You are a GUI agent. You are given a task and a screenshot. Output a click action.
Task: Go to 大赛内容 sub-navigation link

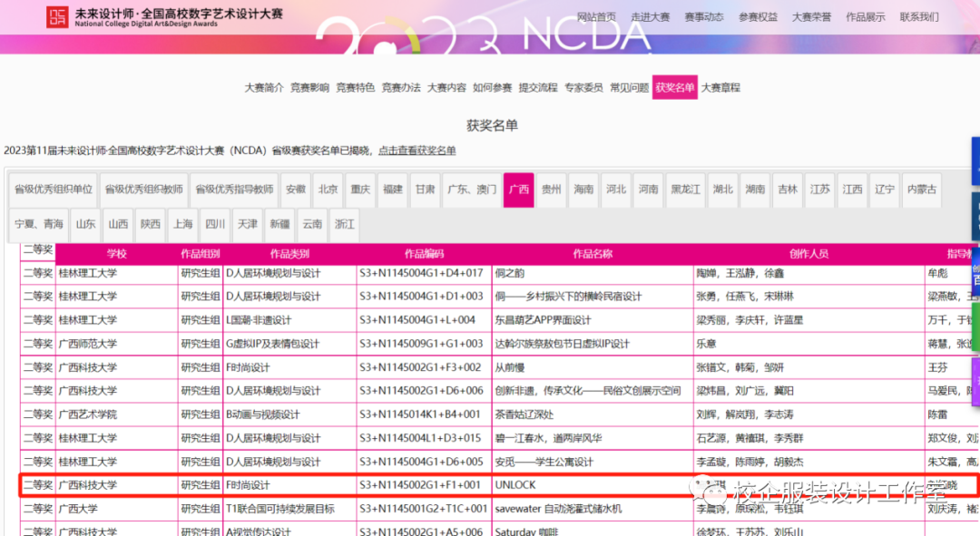tap(446, 87)
